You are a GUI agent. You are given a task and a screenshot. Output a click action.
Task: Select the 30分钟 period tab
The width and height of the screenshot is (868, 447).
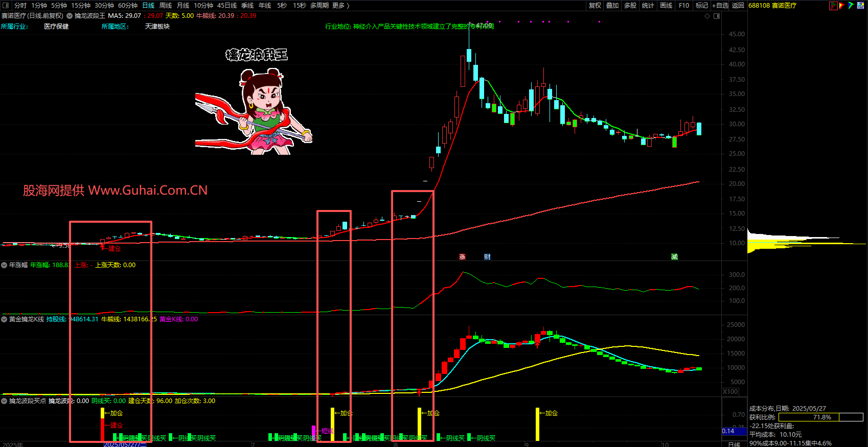pos(104,6)
